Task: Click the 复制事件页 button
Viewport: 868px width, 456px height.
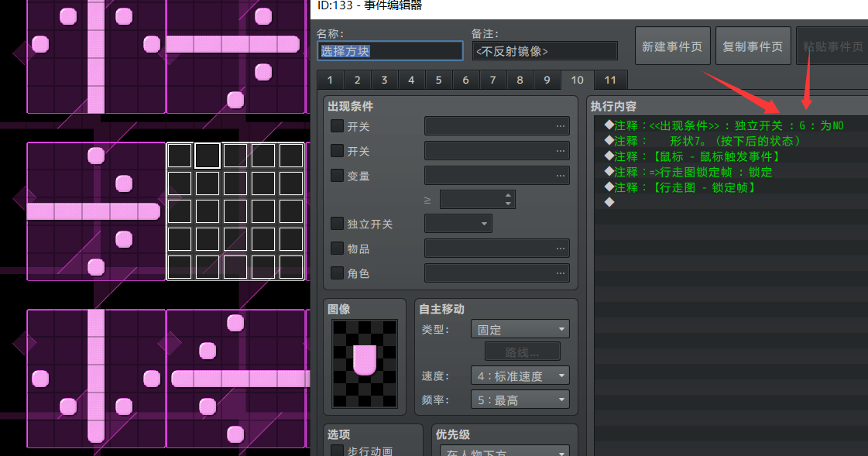Action: point(753,46)
